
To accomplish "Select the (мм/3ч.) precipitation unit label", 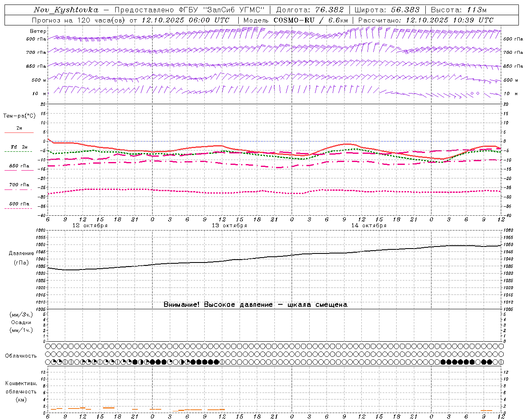I will click(21, 315).
